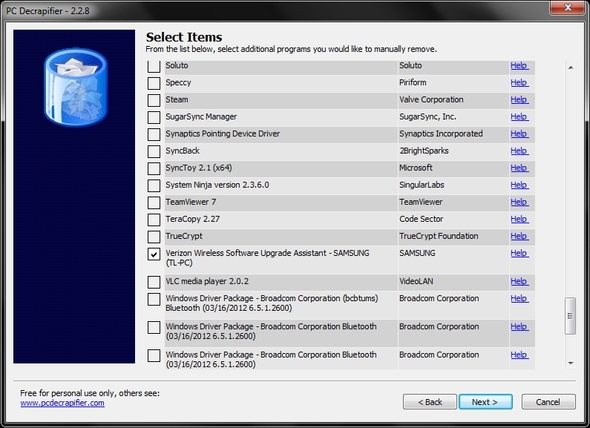
Task: Open Help link for Broadcom bcbtums row
Action: [519, 299]
